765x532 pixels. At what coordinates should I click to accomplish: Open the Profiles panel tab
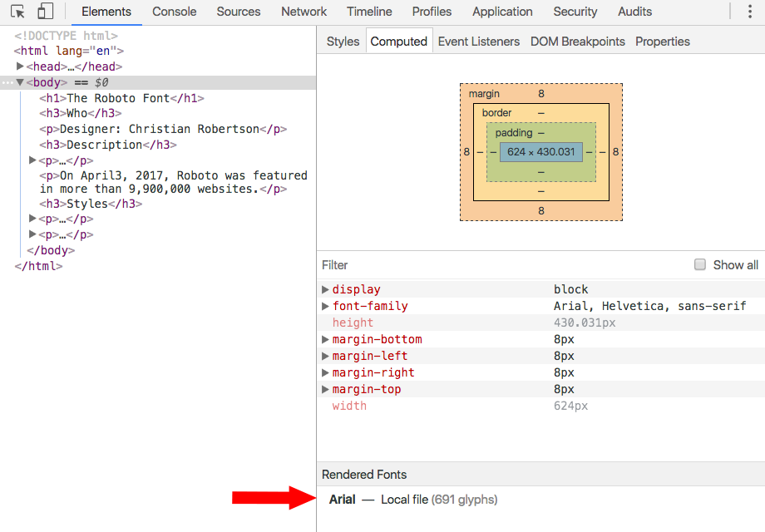click(432, 12)
